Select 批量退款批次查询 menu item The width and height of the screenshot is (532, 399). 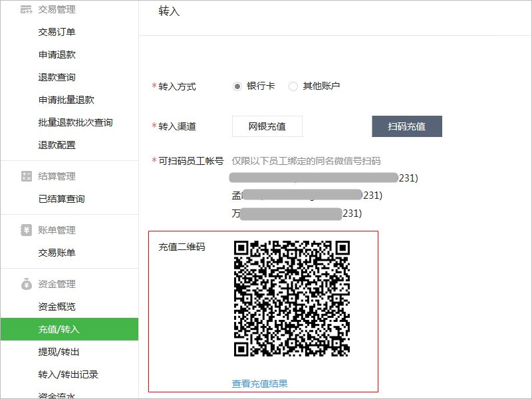click(75, 122)
